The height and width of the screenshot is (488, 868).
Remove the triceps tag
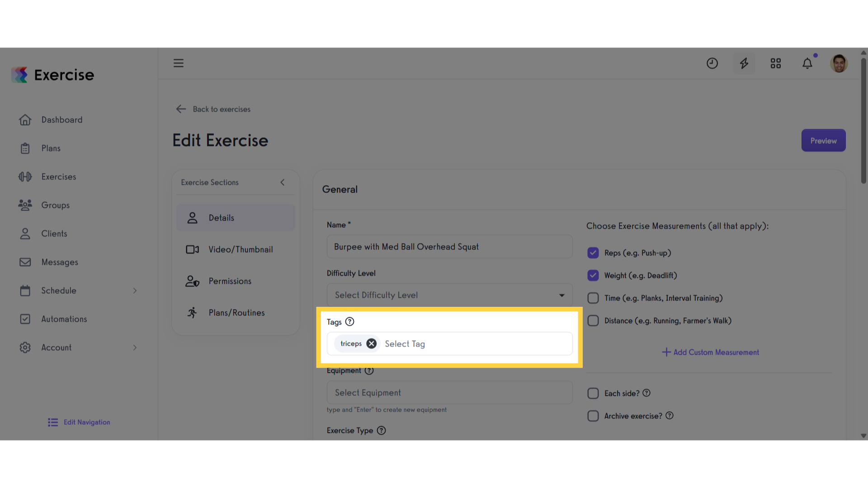(371, 343)
